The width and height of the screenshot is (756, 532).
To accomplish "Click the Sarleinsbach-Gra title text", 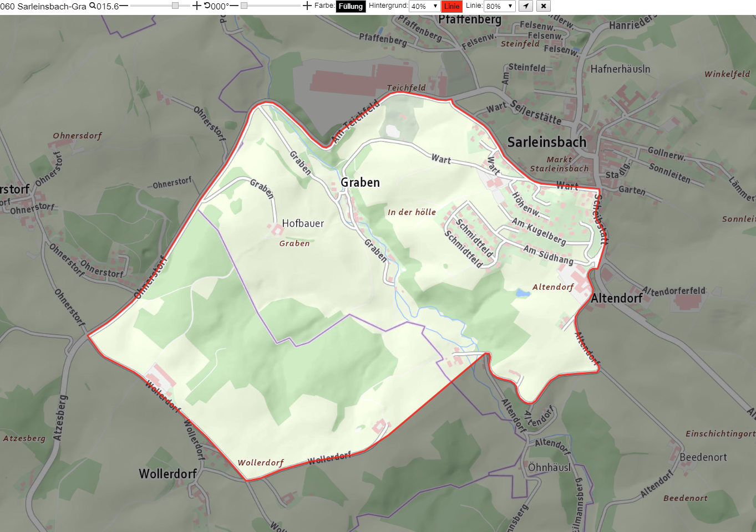I will click(52, 7).
